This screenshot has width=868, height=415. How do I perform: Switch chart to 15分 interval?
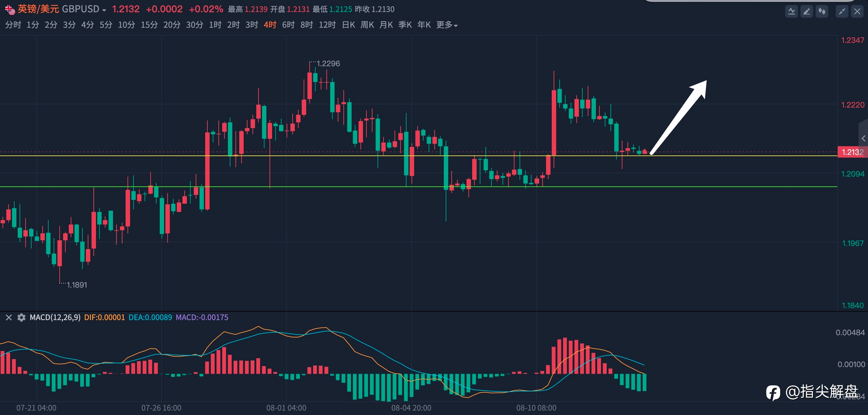pos(149,25)
